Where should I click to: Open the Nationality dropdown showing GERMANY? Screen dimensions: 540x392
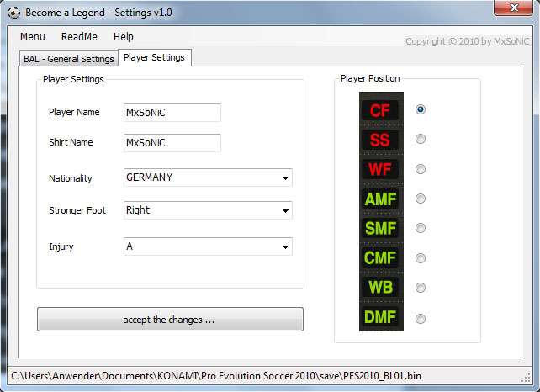pos(207,178)
